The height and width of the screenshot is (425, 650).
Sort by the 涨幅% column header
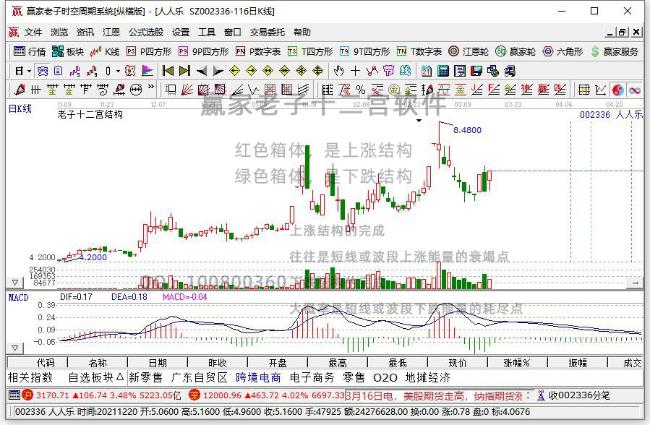[x=517, y=363]
